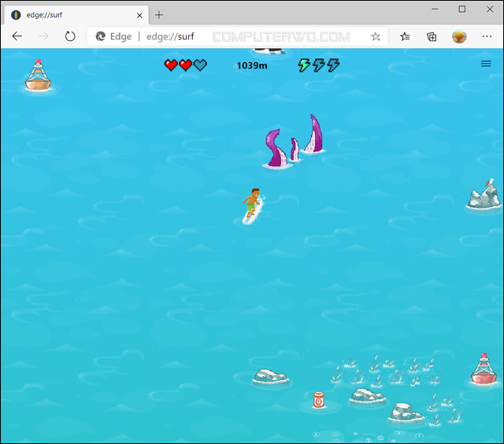Click the Forward navigation arrow
504x444 pixels.
click(x=43, y=36)
